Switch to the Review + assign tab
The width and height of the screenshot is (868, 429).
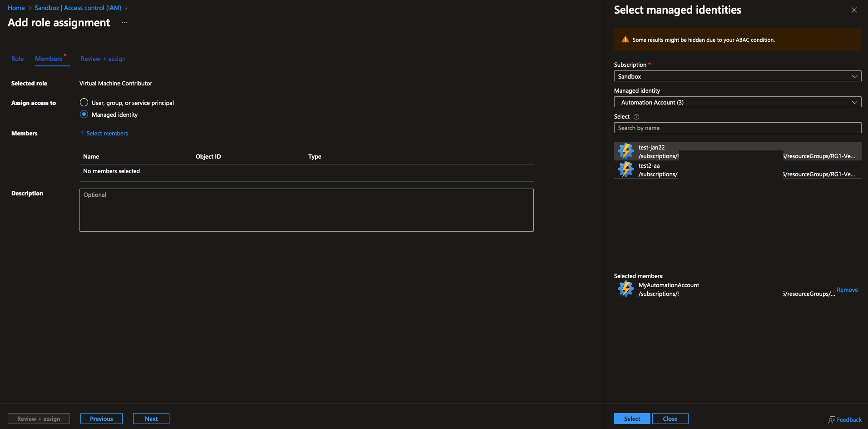pos(103,59)
